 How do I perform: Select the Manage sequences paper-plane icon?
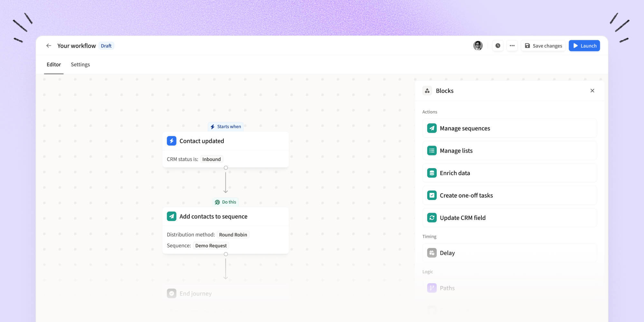431,128
